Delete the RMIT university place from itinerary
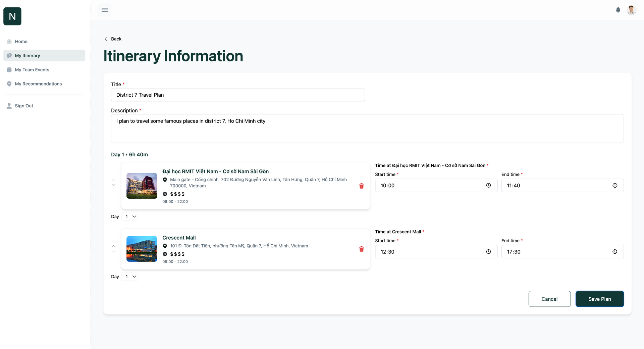Viewport: 644px width, 349px height. (x=361, y=186)
